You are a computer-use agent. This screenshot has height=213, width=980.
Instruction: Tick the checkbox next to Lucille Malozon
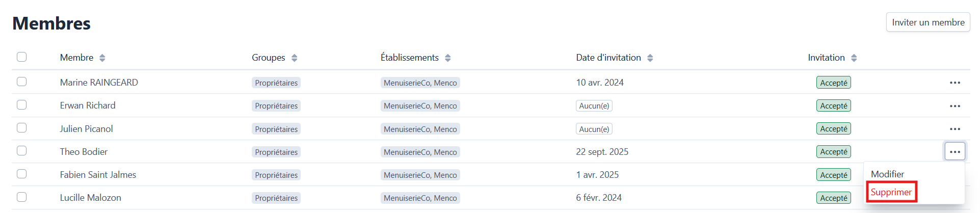(22, 197)
